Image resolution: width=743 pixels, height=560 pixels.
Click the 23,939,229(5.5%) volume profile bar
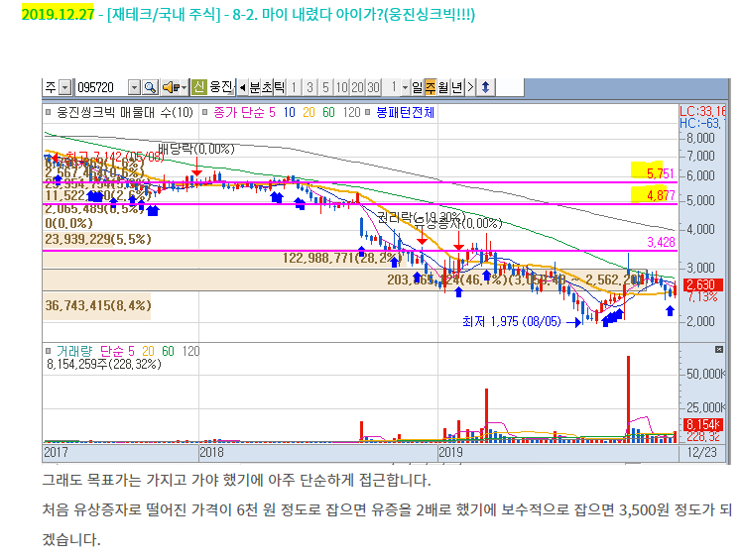pos(97,239)
